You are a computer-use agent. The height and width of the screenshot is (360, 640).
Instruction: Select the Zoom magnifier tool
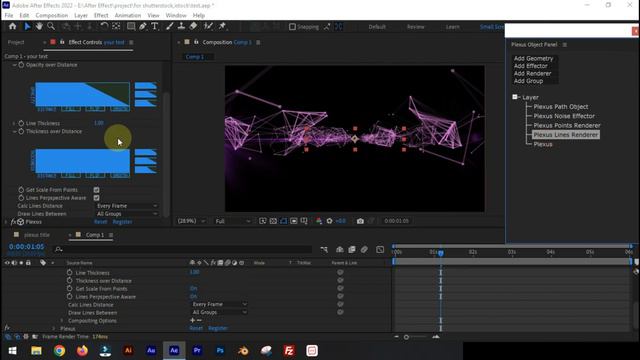coord(51,27)
